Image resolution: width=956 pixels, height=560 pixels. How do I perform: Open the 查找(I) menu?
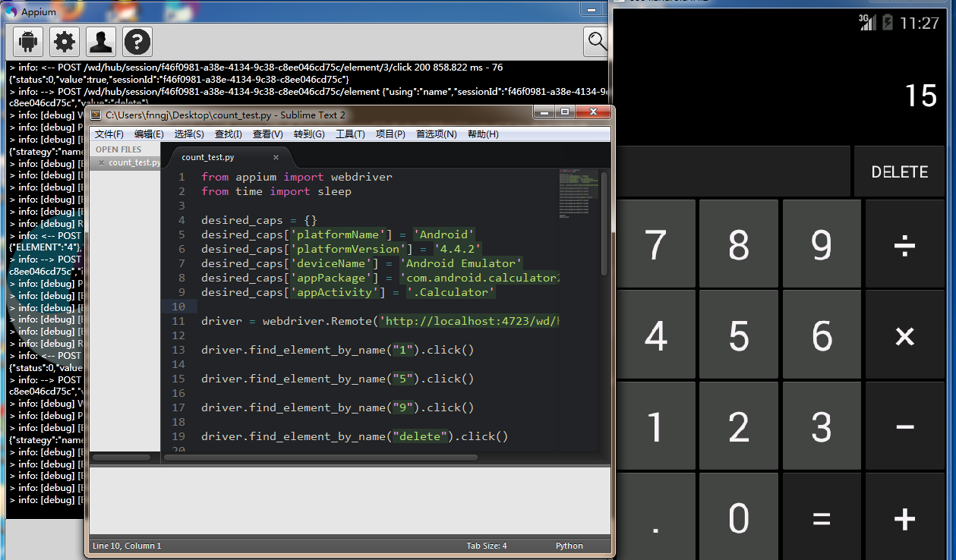point(229,134)
